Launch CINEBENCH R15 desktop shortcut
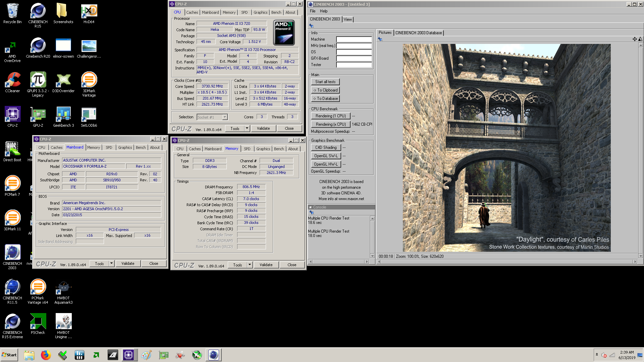 pos(38,15)
